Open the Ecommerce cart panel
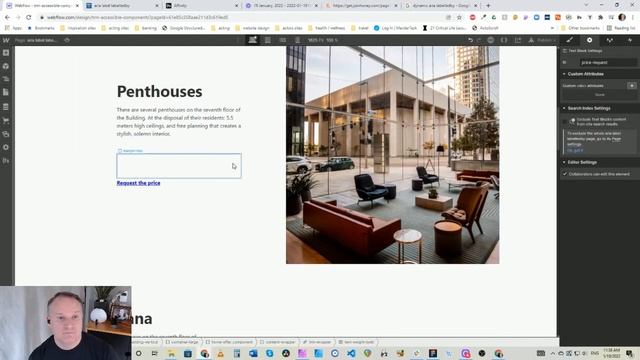This screenshot has height=360, width=640. [x=6, y=120]
